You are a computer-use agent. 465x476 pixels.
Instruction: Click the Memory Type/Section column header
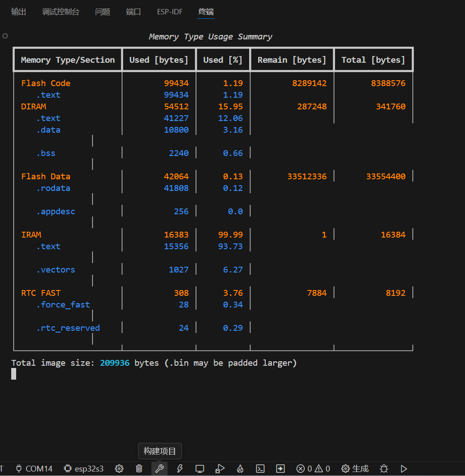click(x=68, y=60)
